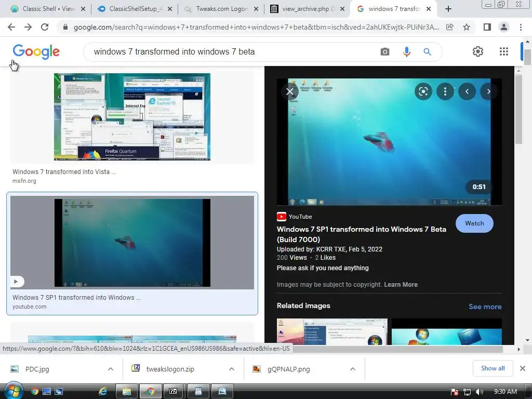
Task: Click the Learn More copyright link
Action: point(401,285)
